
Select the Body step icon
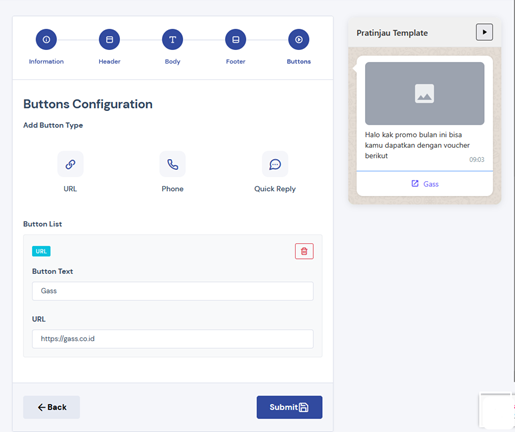tap(172, 40)
